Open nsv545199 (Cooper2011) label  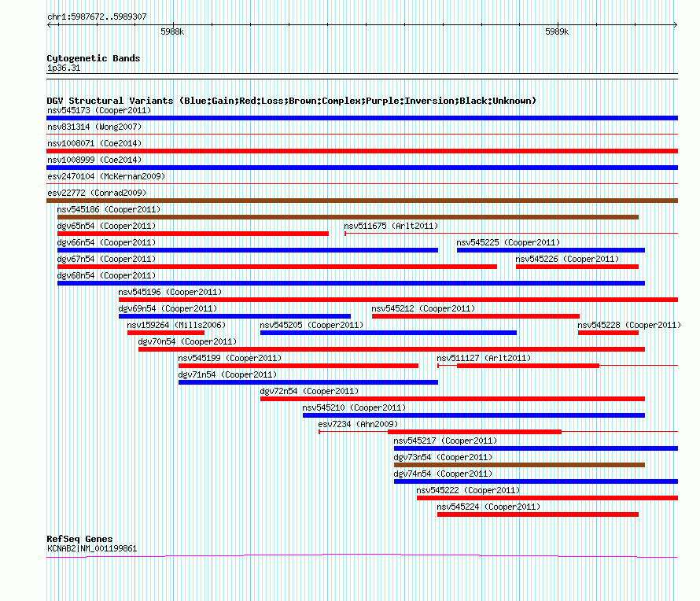point(230,358)
